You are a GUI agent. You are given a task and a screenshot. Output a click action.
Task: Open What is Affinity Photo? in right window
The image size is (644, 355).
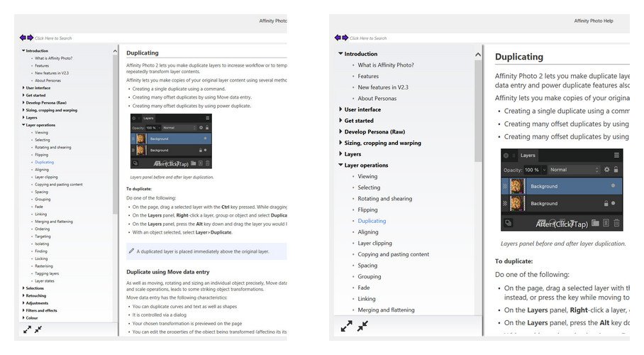pyautogui.click(x=386, y=65)
